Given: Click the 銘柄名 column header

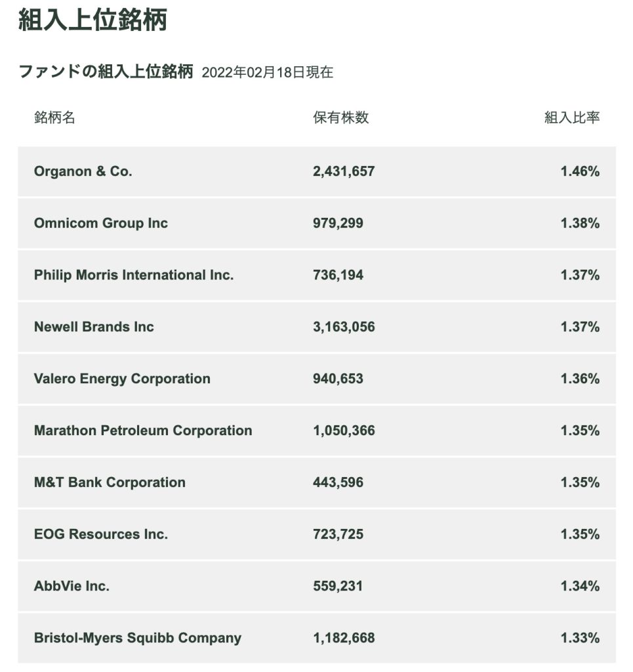Looking at the screenshot, I should (54, 117).
